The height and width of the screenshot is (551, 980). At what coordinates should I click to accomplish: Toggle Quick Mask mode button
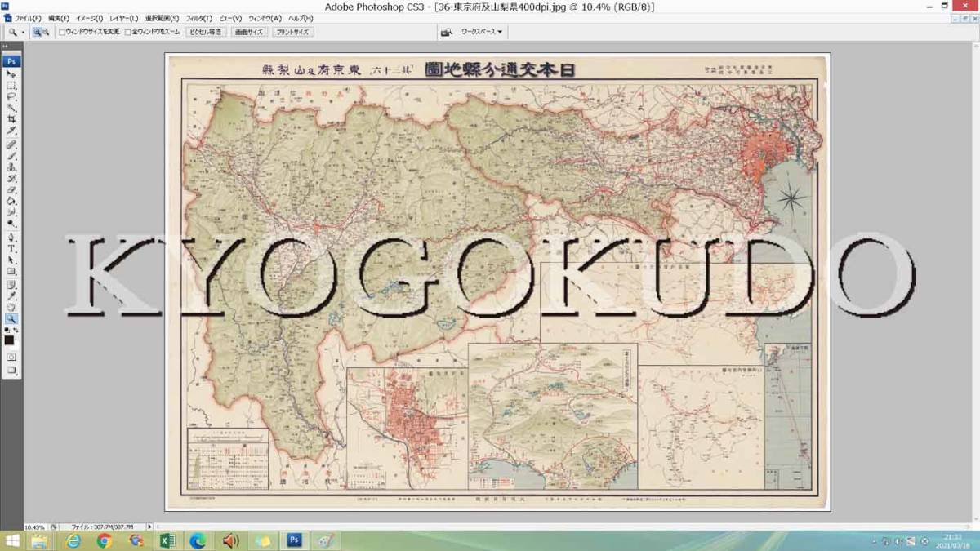pyautogui.click(x=11, y=357)
